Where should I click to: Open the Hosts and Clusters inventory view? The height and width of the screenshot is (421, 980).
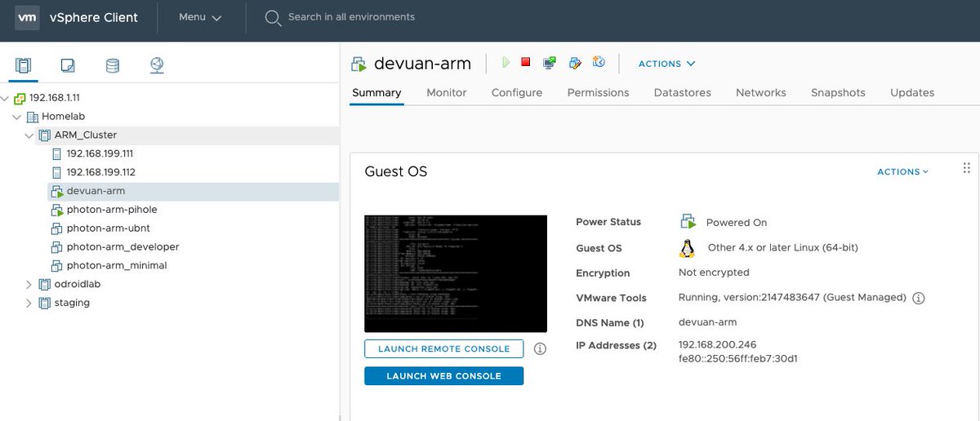tap(23, 65)
